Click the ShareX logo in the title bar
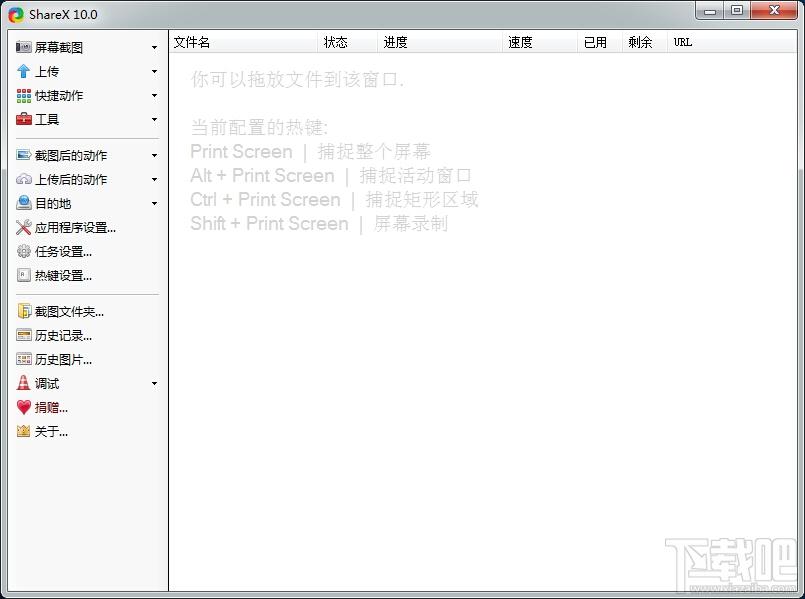The image size is (805, 599). point(16,14)
